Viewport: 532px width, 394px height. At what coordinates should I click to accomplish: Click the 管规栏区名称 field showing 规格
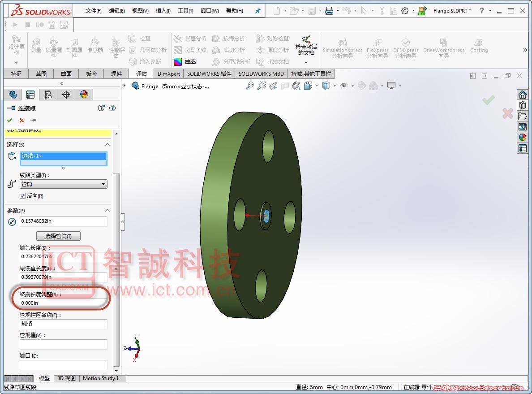[x=64, y=324]
